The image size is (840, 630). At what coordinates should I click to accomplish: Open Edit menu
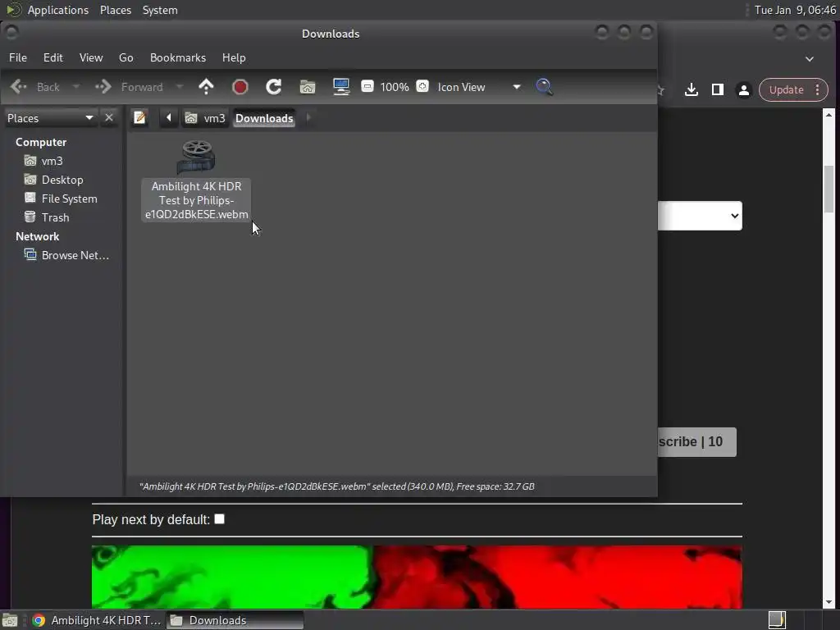(53, 57)
